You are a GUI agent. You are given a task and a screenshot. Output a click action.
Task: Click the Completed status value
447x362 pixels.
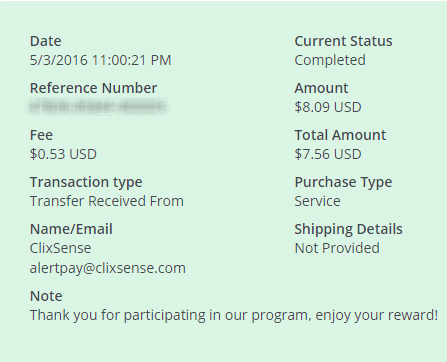(330, 60)
